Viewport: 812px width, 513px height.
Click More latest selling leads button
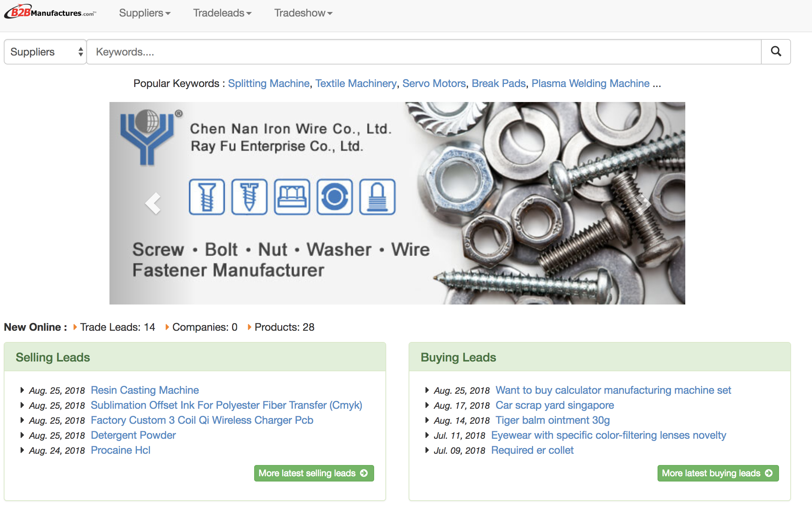click(x=314, y=473)
